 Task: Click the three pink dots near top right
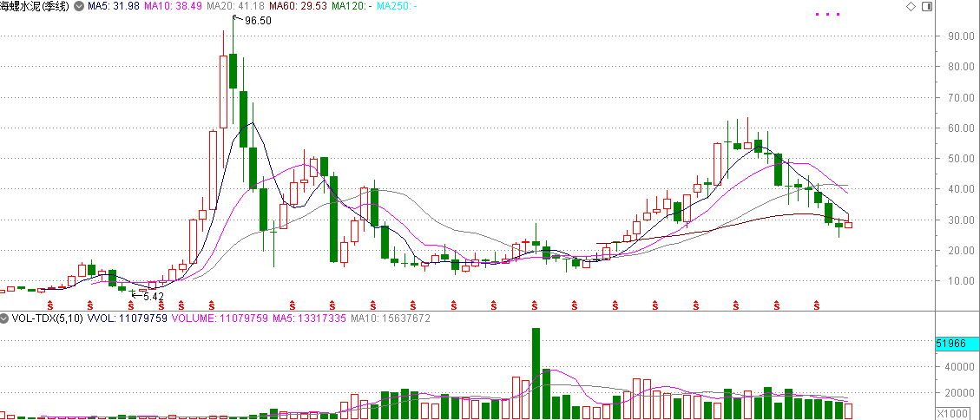[828, 15]
